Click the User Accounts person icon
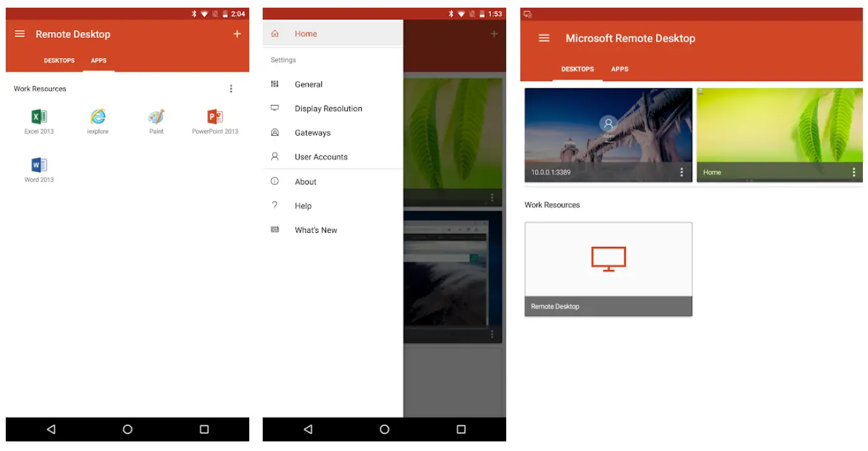Screen dimensions: 868x451 point(275,156)
